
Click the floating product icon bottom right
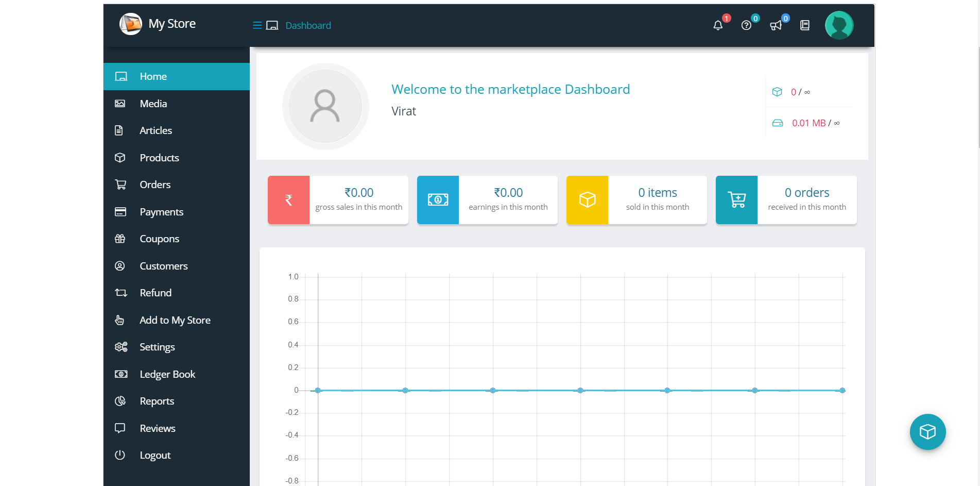point(927,432)
